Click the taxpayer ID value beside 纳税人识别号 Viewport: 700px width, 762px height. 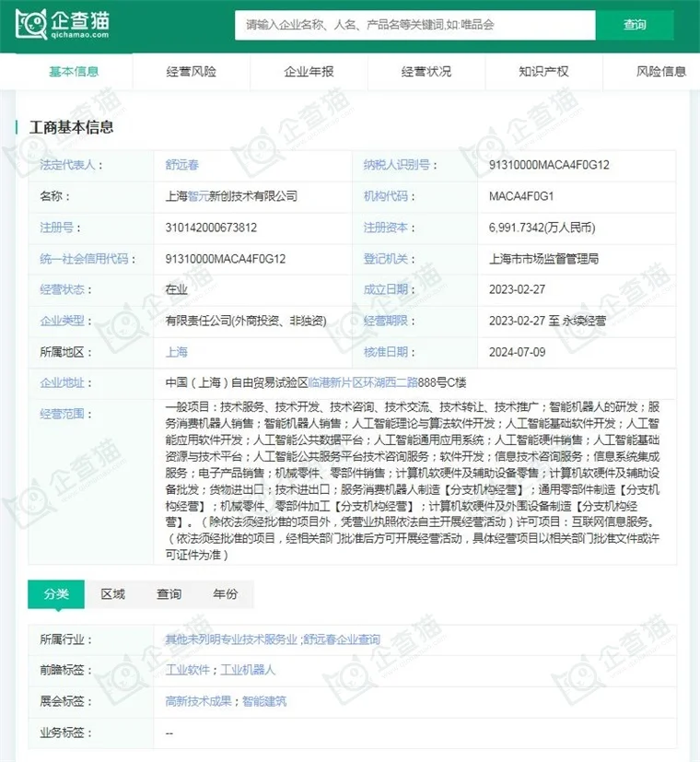pos(549,165)
